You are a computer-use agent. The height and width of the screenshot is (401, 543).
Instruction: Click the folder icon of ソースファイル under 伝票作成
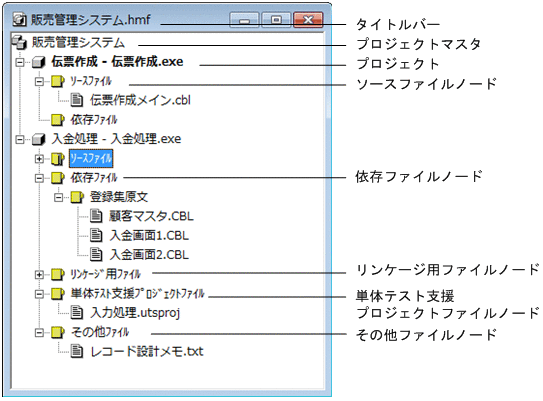[x=58, y=81]
